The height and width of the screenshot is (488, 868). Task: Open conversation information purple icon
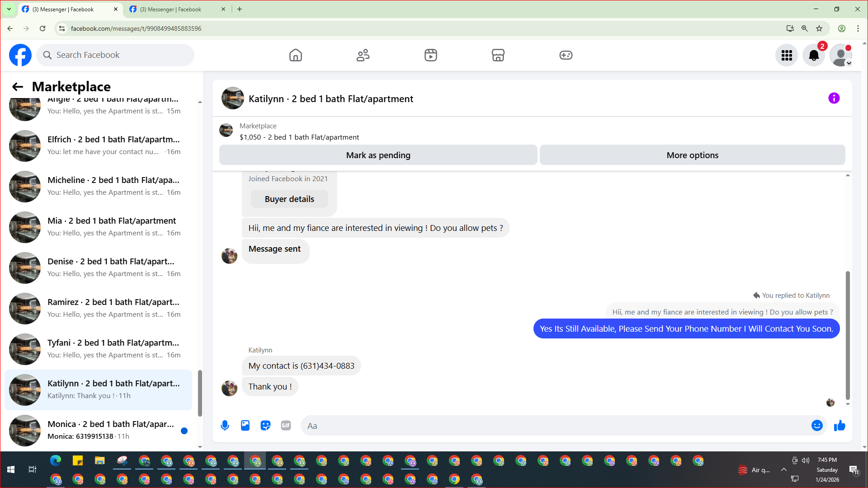click(834, 99)
